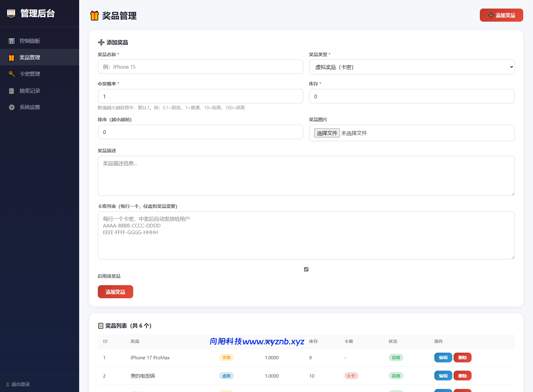
Task: Click the plus icon inside the top-right 添加奖品 button
Action: [x=491, y=15]
